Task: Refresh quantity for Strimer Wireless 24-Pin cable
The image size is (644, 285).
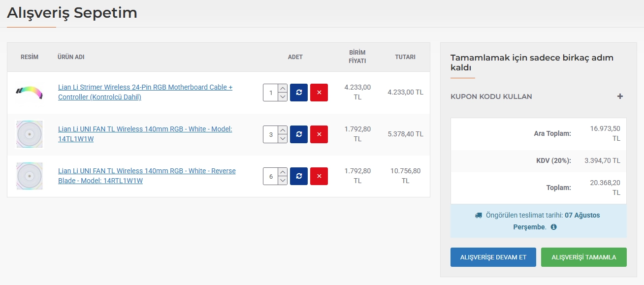Action: 299,92
